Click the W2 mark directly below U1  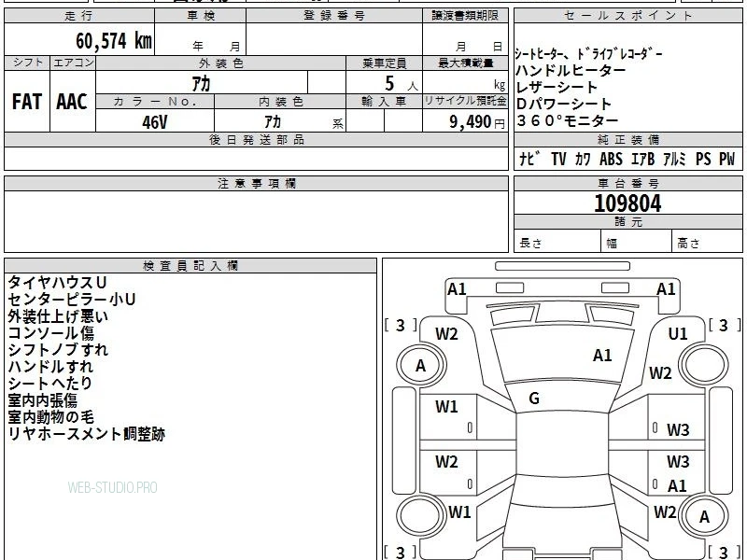(660, 372)
